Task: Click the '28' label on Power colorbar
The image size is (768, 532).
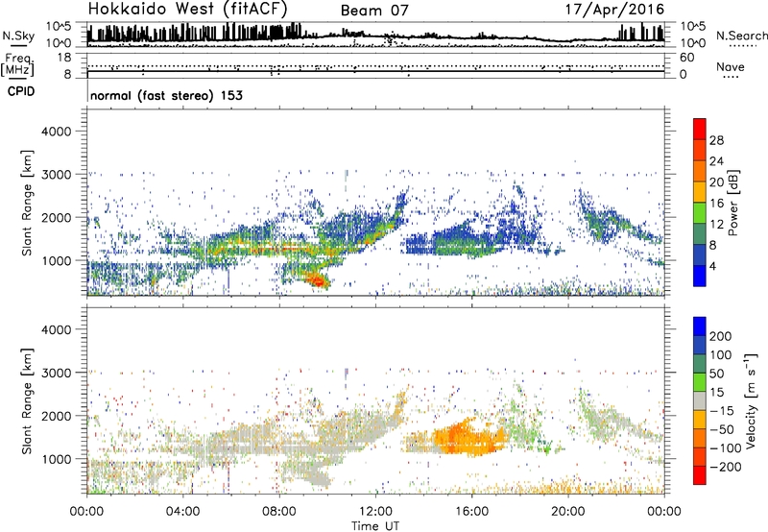Action: 716,140
